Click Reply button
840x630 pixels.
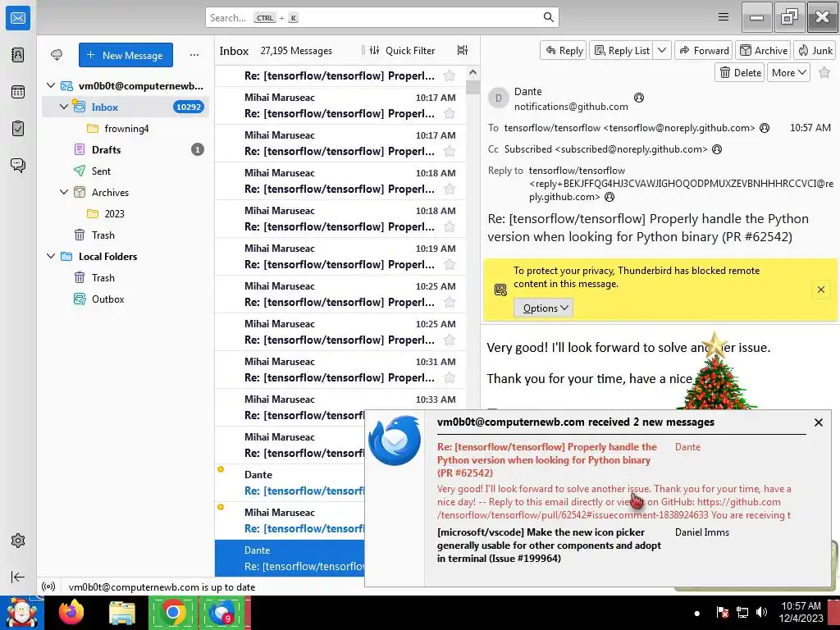pyautogui.click(x=564, y=50)
